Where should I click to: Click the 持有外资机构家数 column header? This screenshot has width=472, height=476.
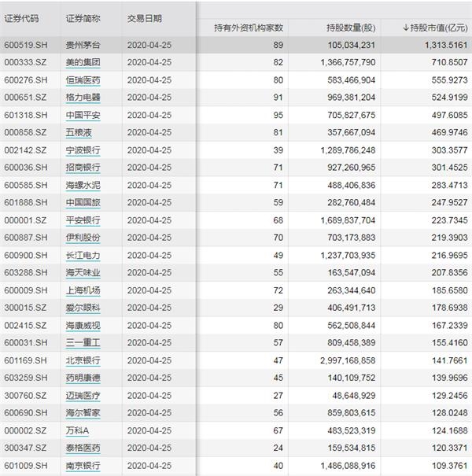point(249,28)
